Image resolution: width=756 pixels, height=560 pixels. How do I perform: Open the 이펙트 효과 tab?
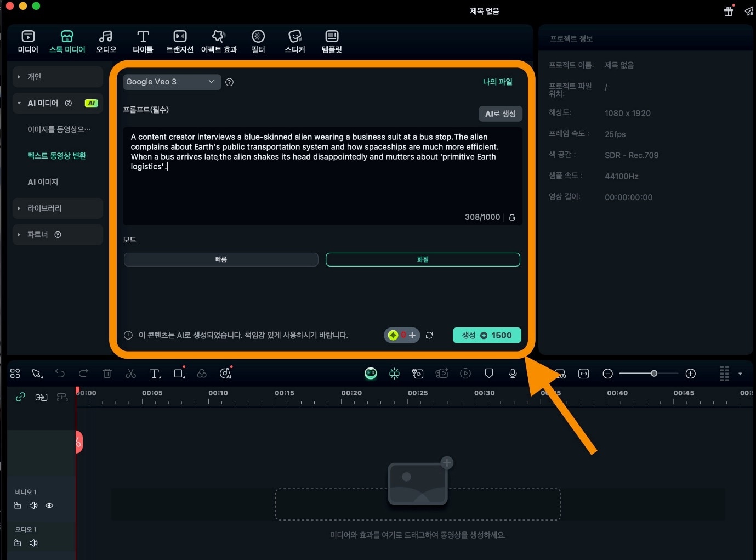pos(219,42)
